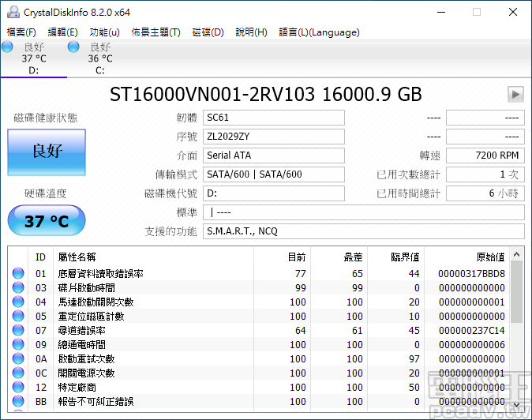This screenshot has height=420, width=532.
Task: Click status orb for attribute 01
Action: pyautogui.click(x=18, y=273)
